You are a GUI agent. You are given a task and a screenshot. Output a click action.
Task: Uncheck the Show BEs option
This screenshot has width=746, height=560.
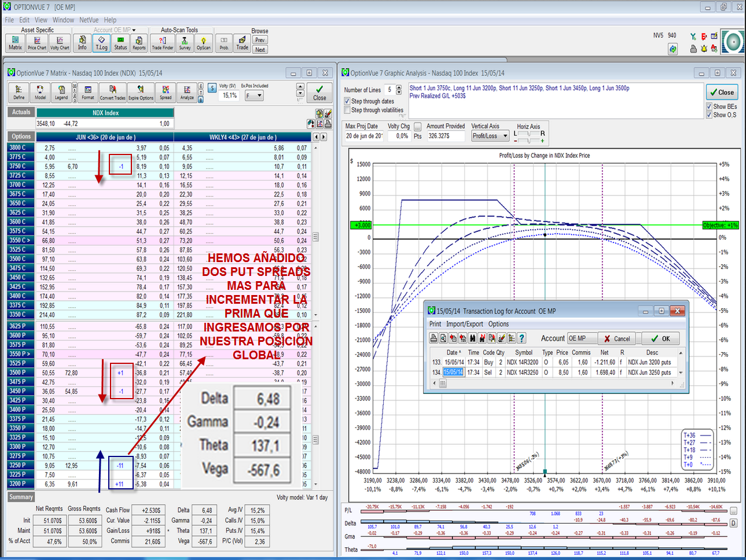[x=709, y=106]
